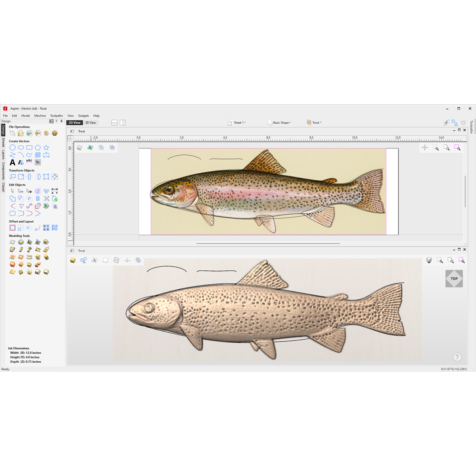Open the Trace Bitmap tool

click(38, 162)
